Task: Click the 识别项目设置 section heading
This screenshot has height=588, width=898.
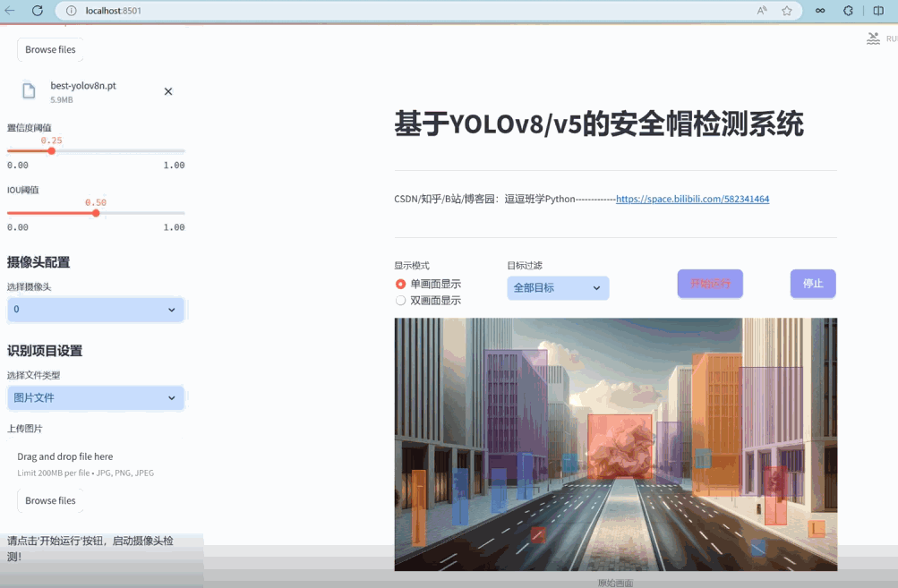Action: click(45, 351)
